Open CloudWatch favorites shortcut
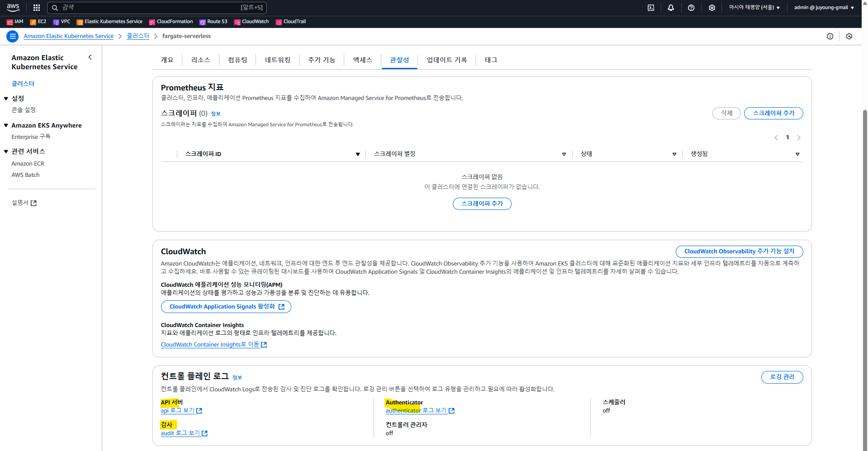The image size is (868, 451). [251, 22]
